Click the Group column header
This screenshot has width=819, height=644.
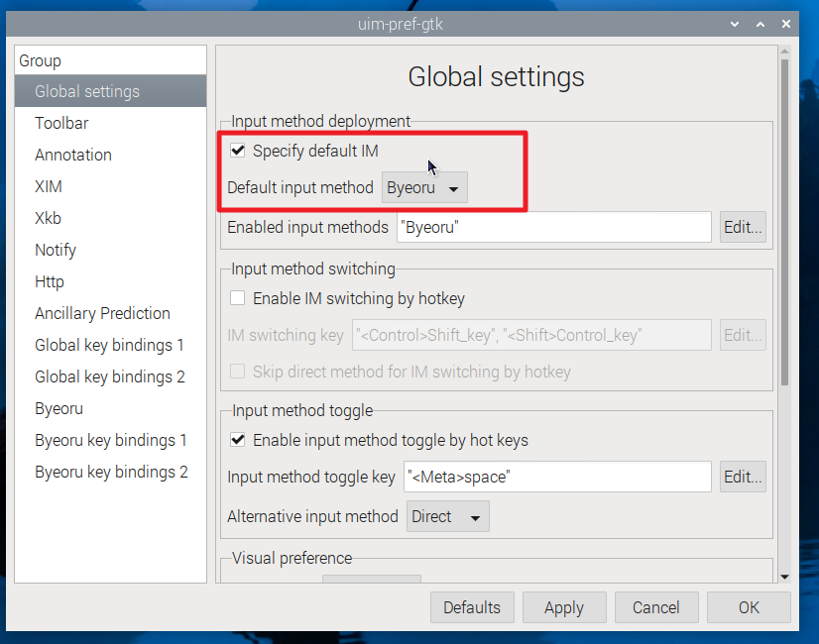(111, 60)
